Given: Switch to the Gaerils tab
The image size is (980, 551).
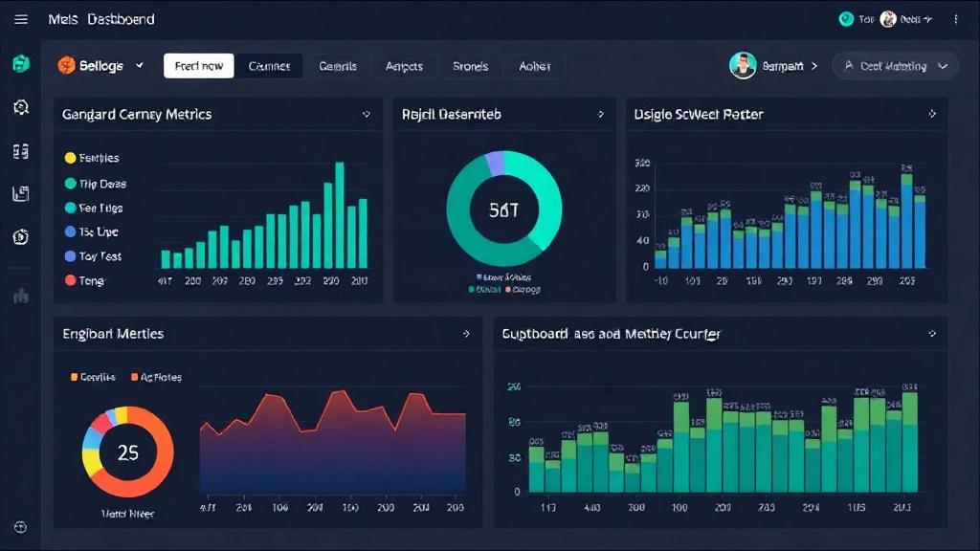Looking at the screenshot, I should [x=338, y=66].
